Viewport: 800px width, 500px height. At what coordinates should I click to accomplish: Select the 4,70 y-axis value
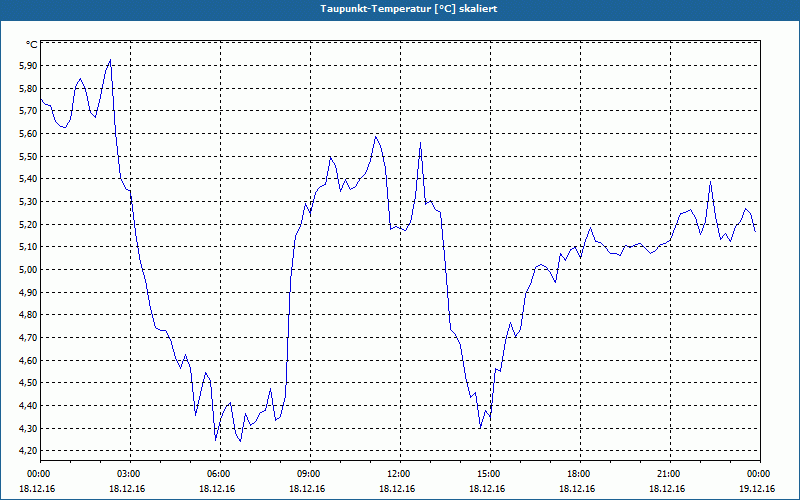tap(29, 338)
